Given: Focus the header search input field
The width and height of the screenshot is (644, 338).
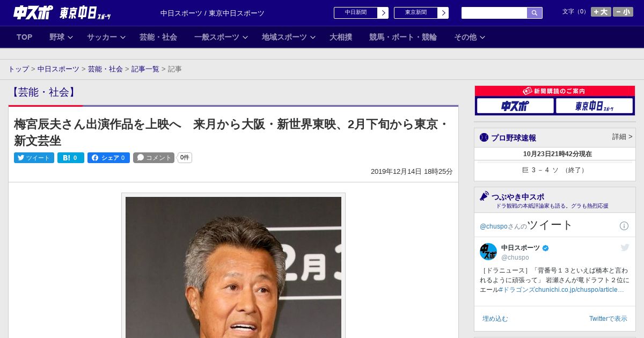Looking at the screenshot, I should 494,13.
